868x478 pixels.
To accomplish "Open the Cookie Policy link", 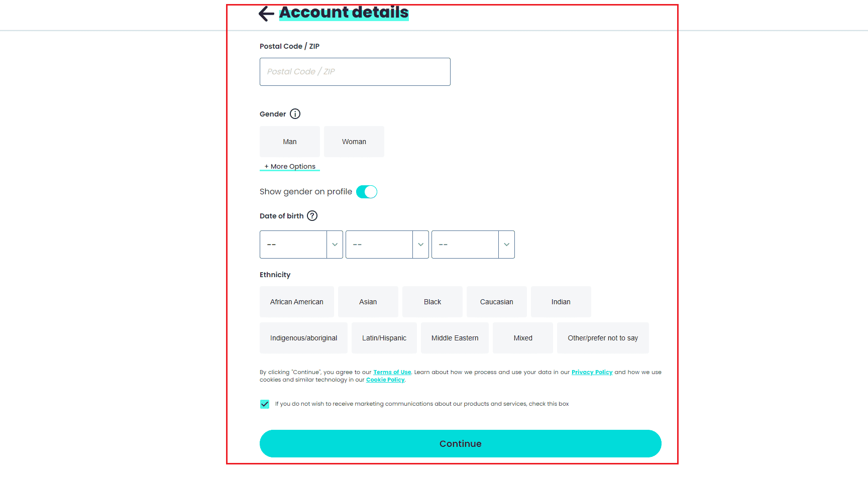I will click(x=385, y=380).
